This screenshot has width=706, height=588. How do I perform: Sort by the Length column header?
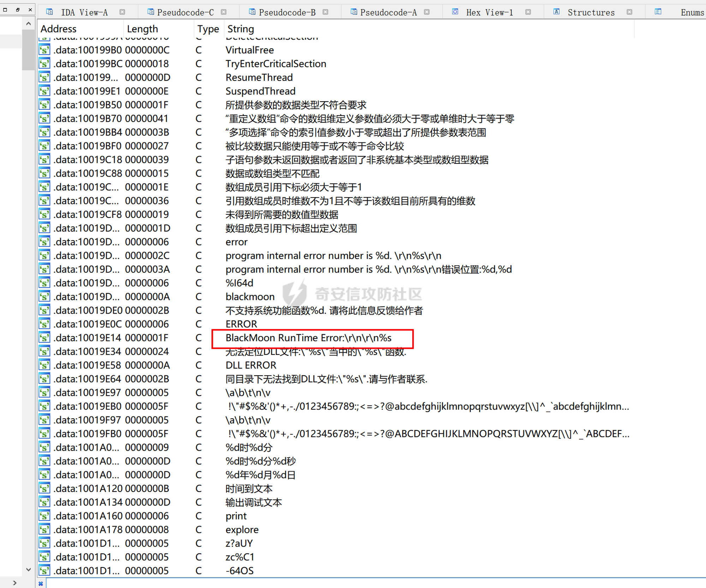click(142, 29)
